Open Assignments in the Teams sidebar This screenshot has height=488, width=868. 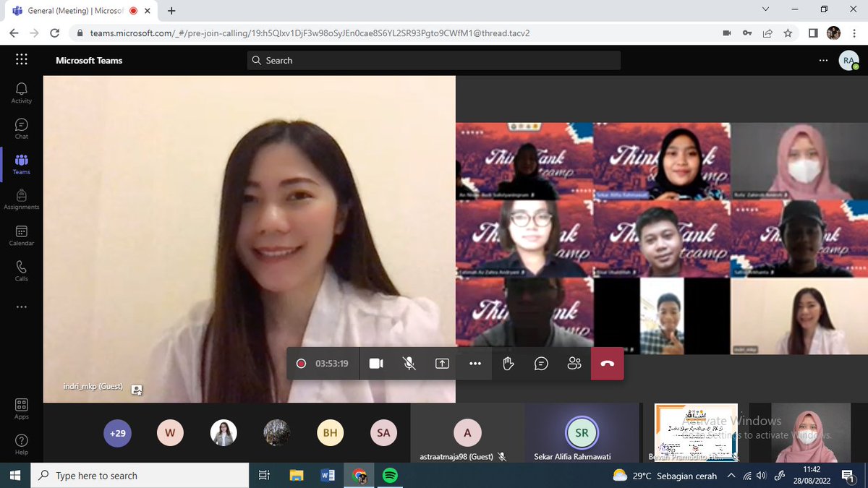coord(22,200)
